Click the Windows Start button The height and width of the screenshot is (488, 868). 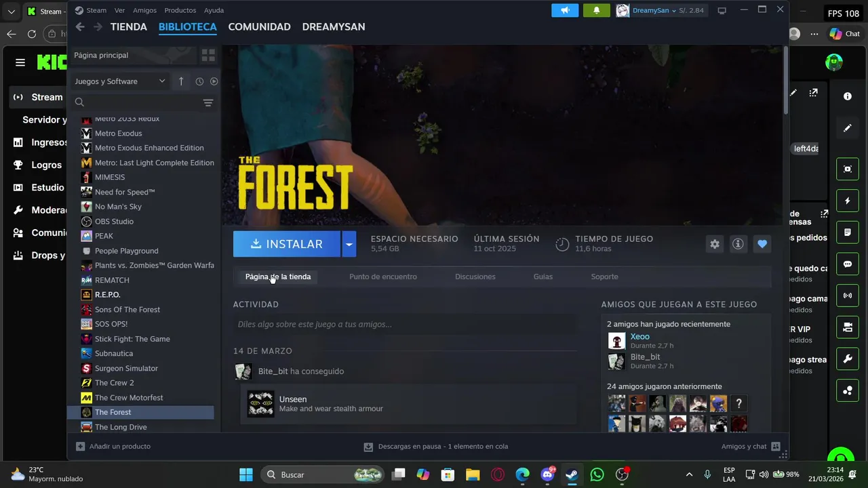246,474
